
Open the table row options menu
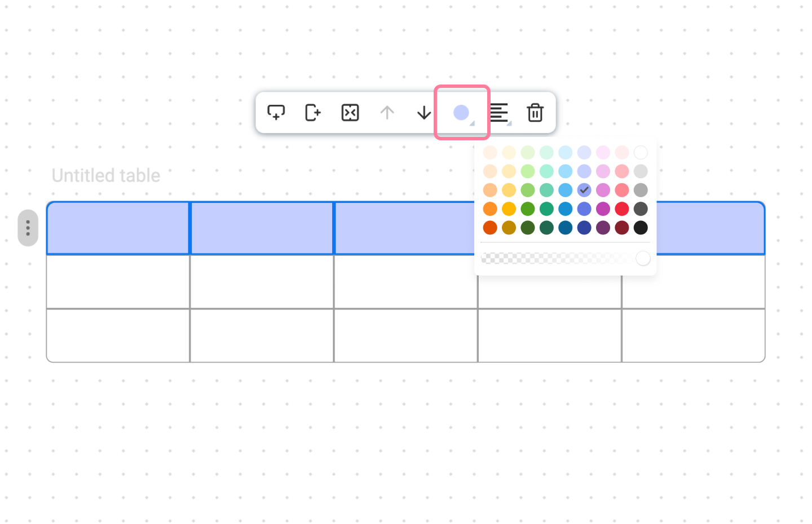pyautogui.click(x=28, y=228)
